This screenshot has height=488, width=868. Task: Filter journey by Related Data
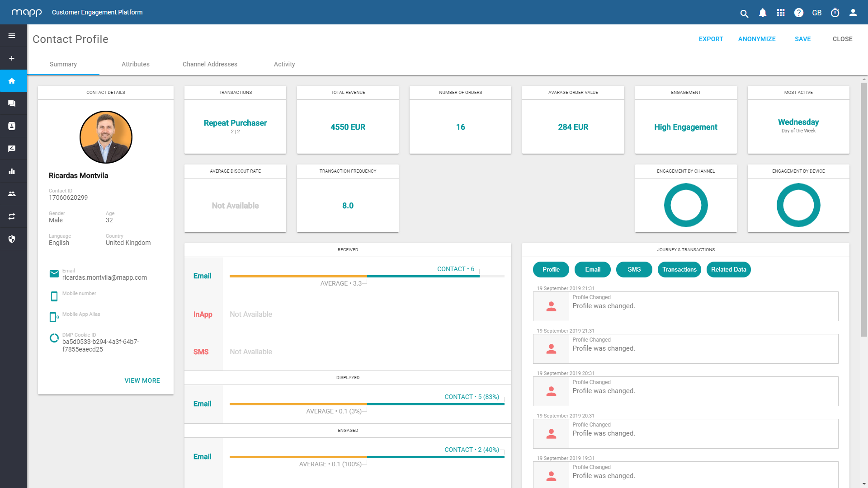point(729,269)
